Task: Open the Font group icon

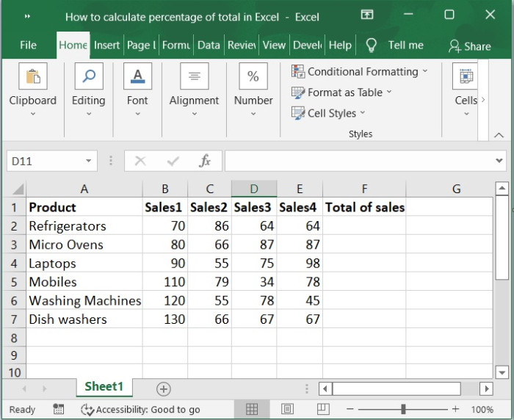Action: coord(137,77)
